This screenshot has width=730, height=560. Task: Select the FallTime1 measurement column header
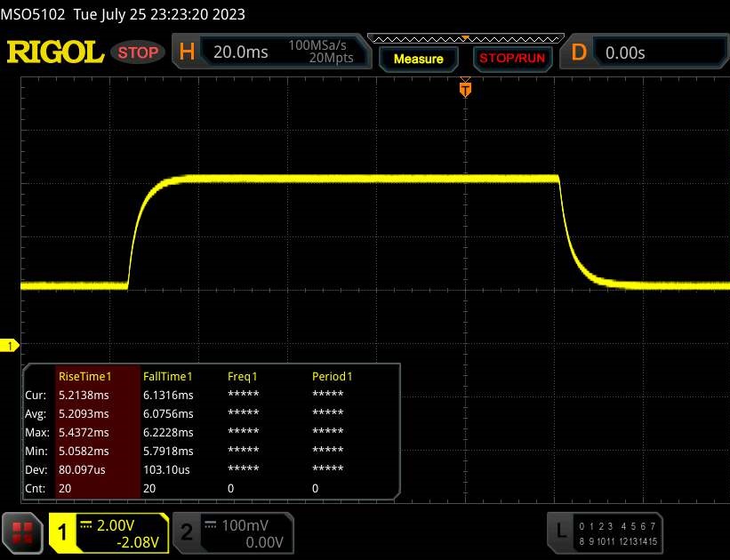167,376
